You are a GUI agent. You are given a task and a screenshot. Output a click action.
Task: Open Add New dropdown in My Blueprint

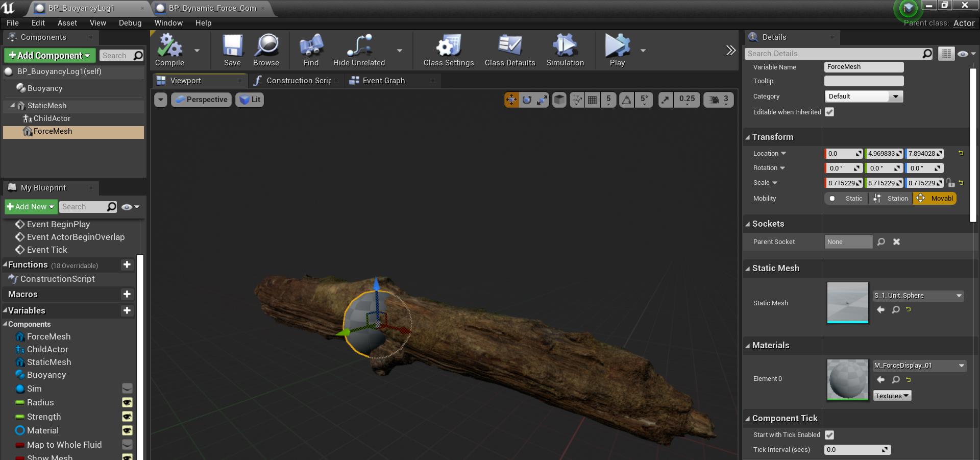click(x=31, y=207)
